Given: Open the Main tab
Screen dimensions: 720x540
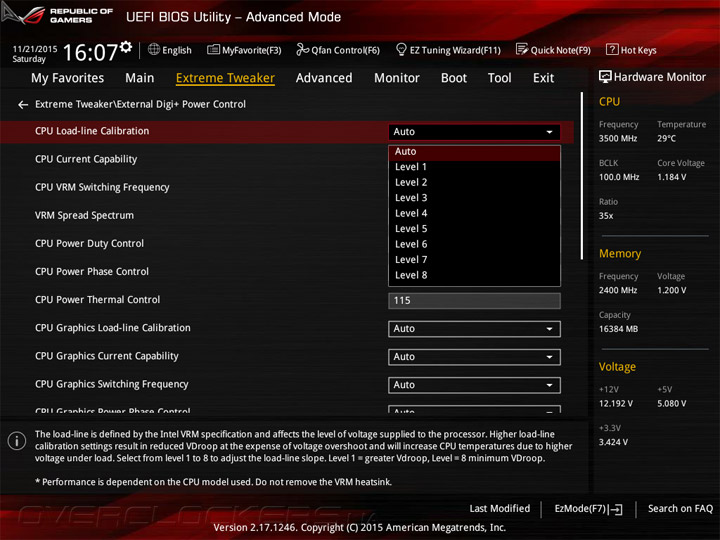Looking at the screenshot, I should (140, 78).
